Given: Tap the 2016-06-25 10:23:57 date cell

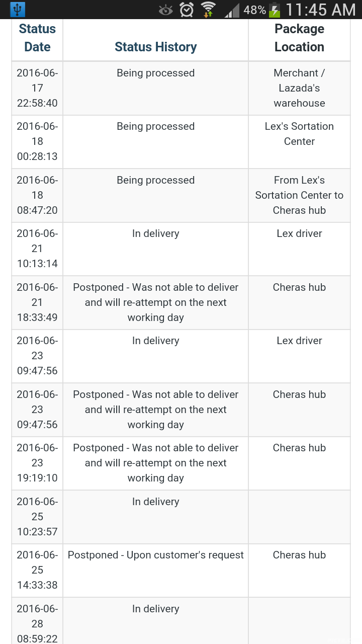Looking at the screenshot, I should pyautogui.click(x=37, y=517).
